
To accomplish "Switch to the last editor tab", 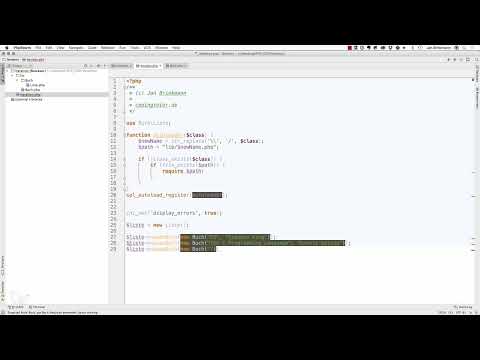I will coord(176,66).
